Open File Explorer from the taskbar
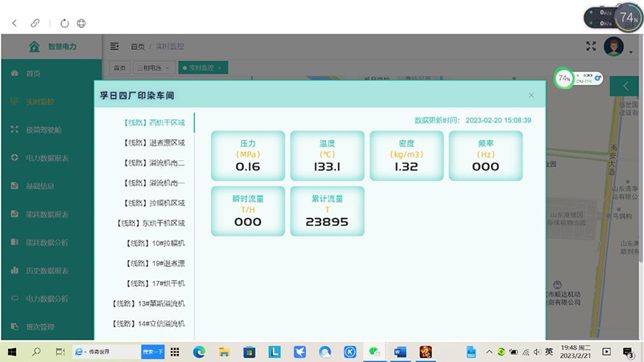644x362 pixels. (225, 352)
